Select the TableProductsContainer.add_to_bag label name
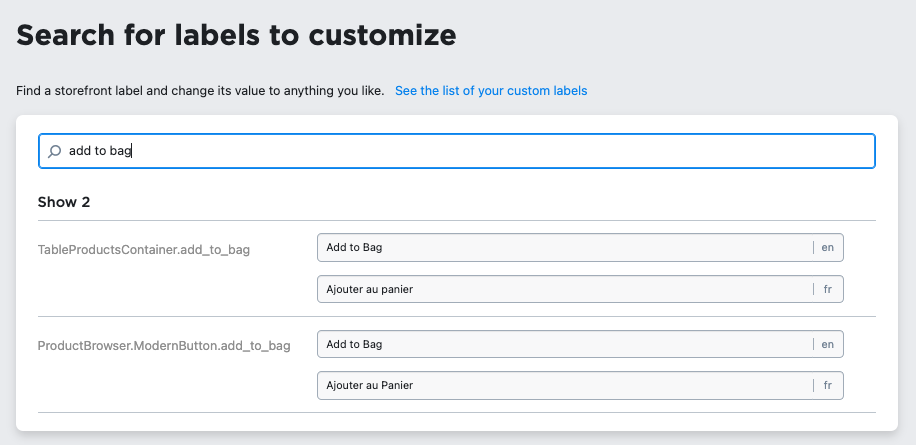The image size is (916, 445). [143, 250]
